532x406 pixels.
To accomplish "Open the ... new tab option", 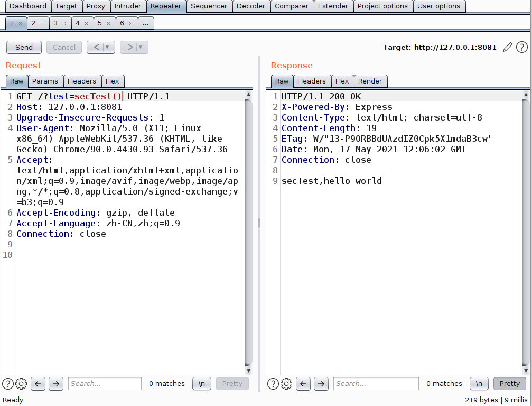I will [x=146, y=23].
